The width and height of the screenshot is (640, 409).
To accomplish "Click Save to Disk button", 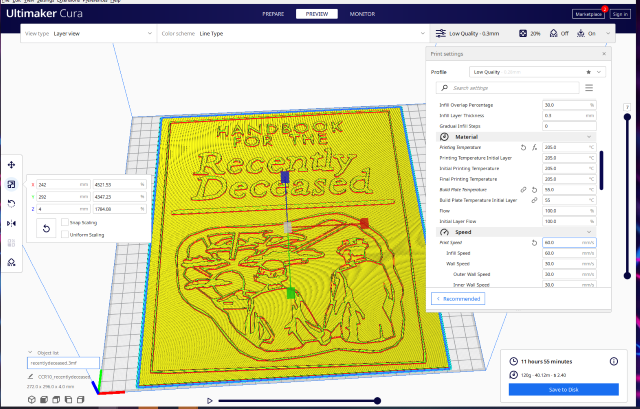I will (564, 389).
